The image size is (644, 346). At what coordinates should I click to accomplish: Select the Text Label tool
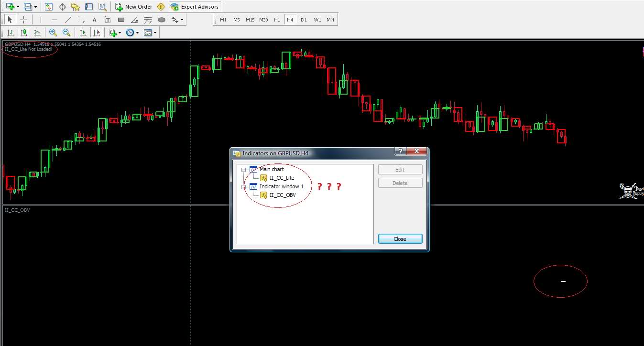tap(108, 20)
